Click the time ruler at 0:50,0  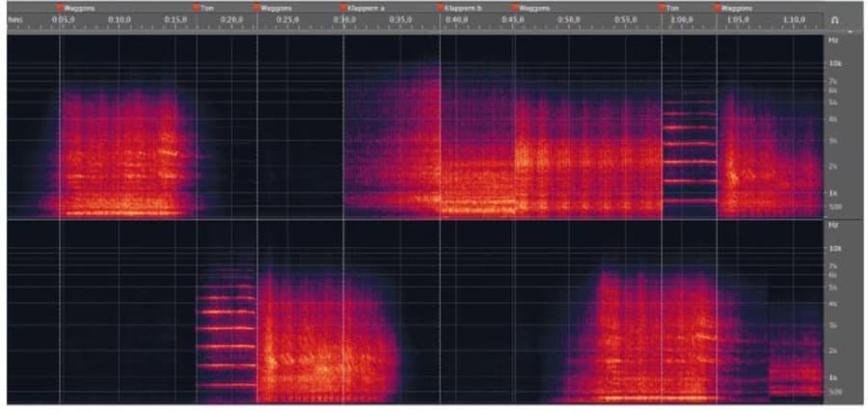568,20
